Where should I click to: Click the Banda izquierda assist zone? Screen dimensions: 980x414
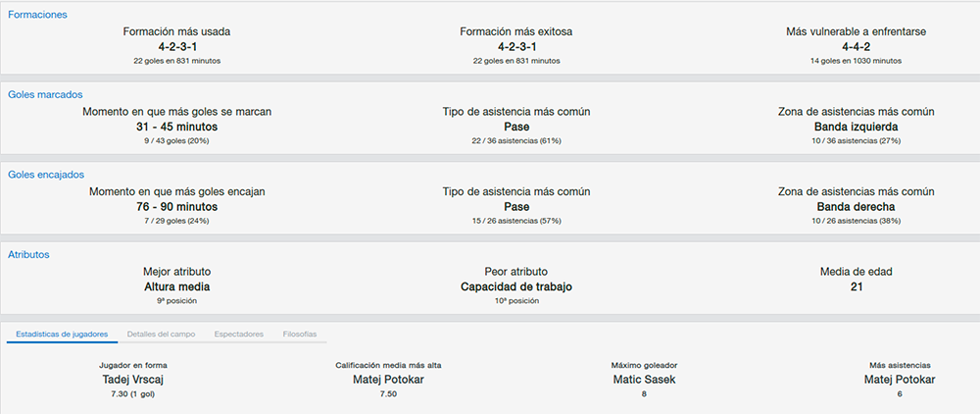856,127
